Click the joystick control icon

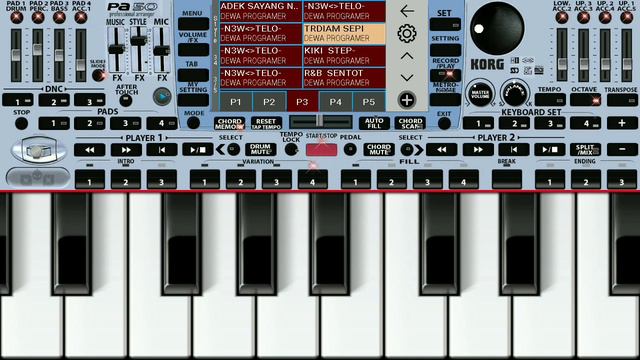click(x=38, y=151)
